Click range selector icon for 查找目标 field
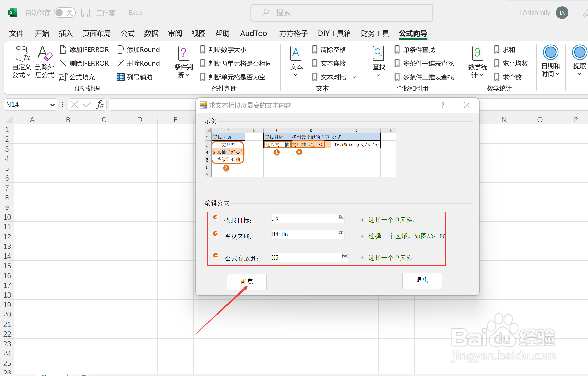The image size is (588, 376). pyautogui.click(x=341, y=217)
